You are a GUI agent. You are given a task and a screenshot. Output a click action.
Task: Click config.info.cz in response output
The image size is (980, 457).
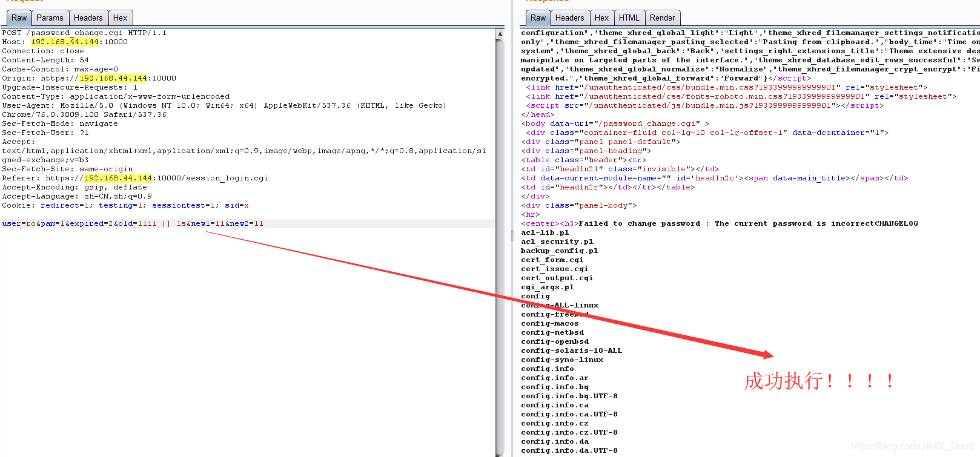point(555,423)
